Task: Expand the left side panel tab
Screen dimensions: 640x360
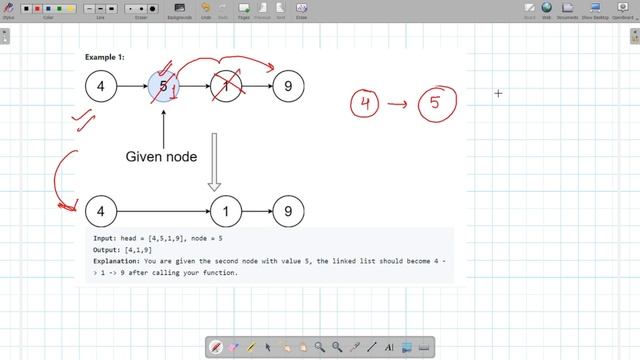Action: (x=4, y=36)
